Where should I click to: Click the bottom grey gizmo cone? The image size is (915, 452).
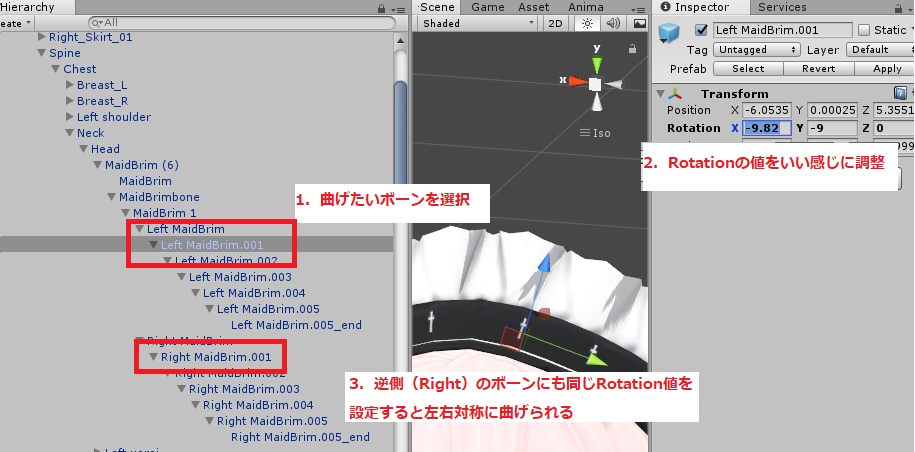595,103
